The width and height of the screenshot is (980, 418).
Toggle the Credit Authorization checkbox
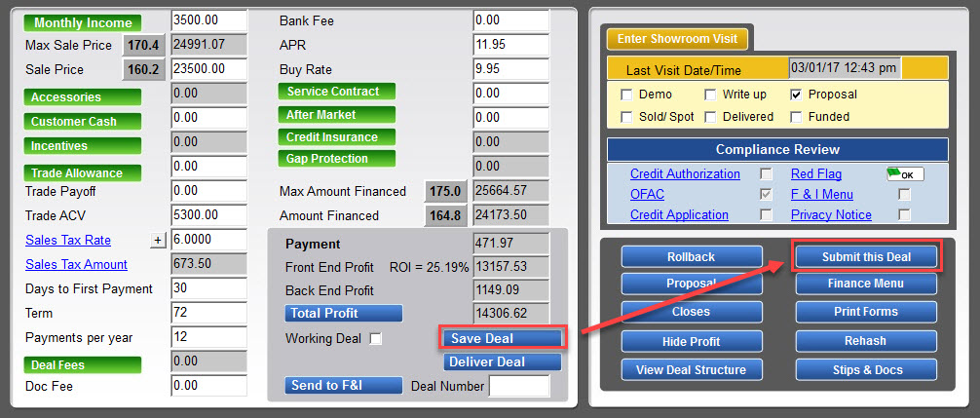(766, 174)
